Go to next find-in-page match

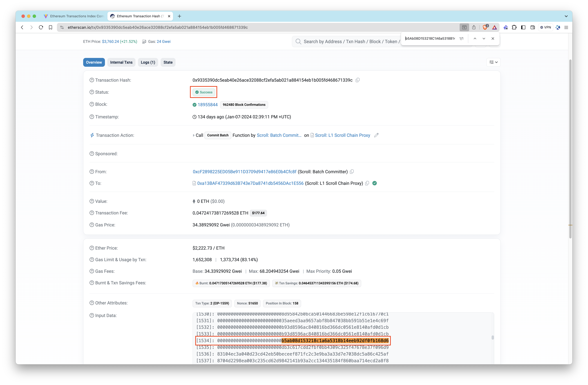pyautogui.click(x=484, y=39)
